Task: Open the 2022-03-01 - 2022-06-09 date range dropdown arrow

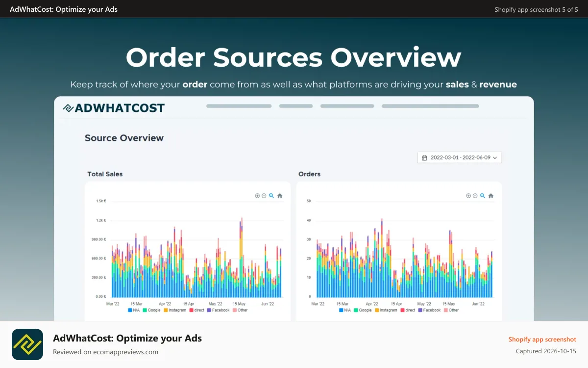Action: [495, 158]
